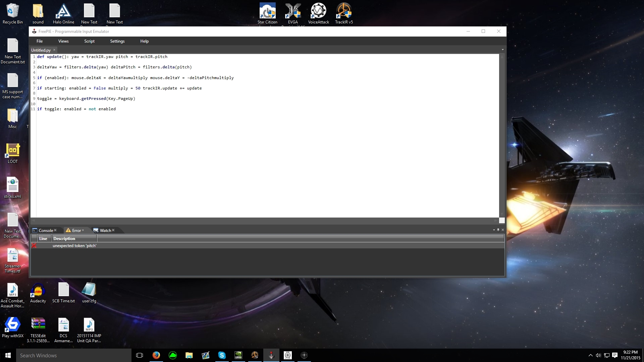Switch to the Console tab
Image resolution: width=644 pixels, height=362 pixels.
(x=45, y=231)
